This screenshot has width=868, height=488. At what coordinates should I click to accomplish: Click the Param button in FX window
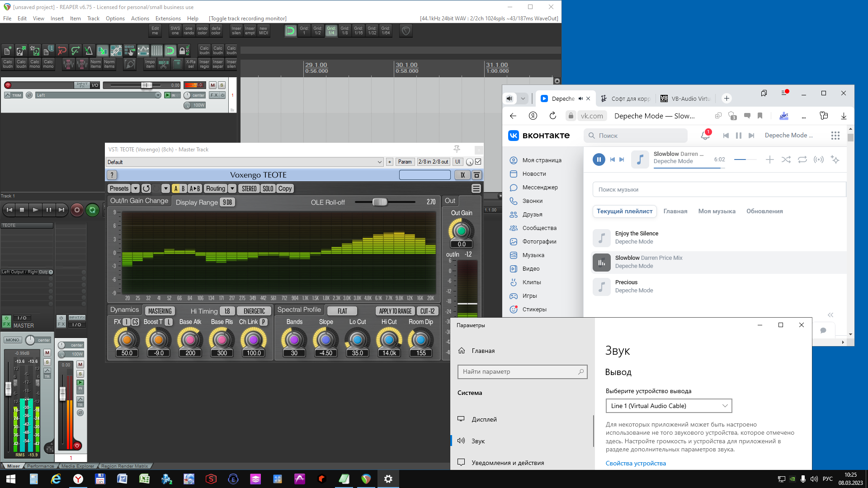pyautogui.click(x=405, y=162)
